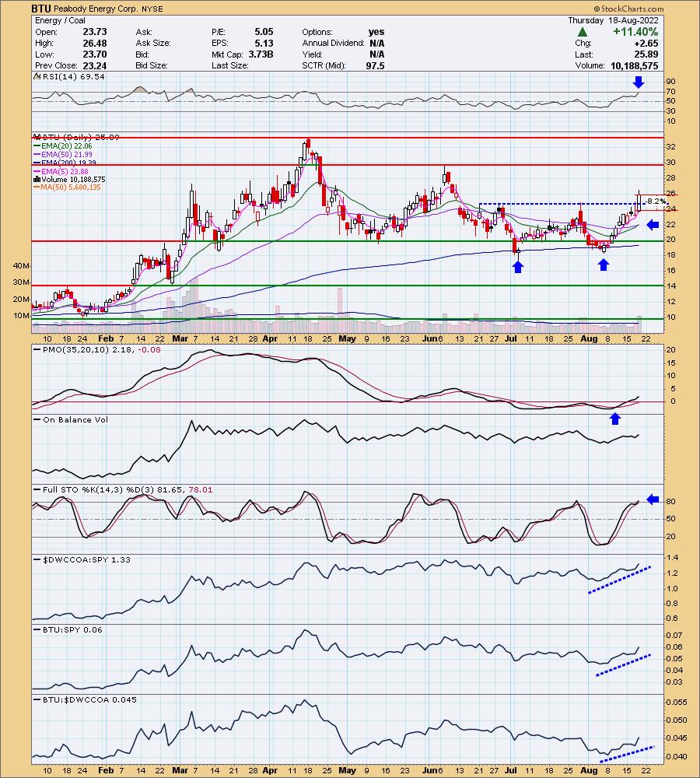Select the Mkt Cap value 3.73B

coord(261,54)
